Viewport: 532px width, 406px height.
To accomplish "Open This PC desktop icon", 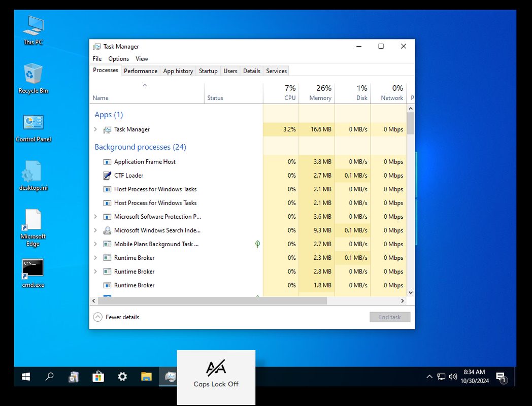I will [x=34, y=30].
